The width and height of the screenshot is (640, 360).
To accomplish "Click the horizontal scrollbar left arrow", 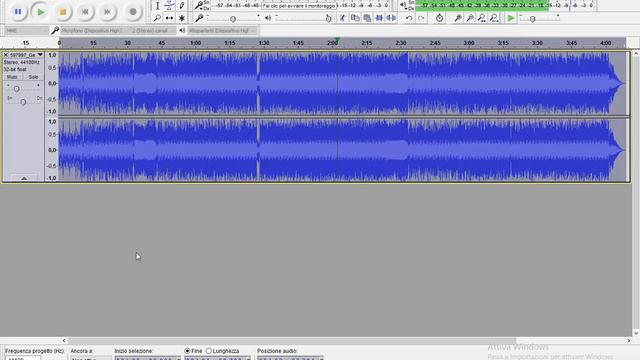I will 64,340.
